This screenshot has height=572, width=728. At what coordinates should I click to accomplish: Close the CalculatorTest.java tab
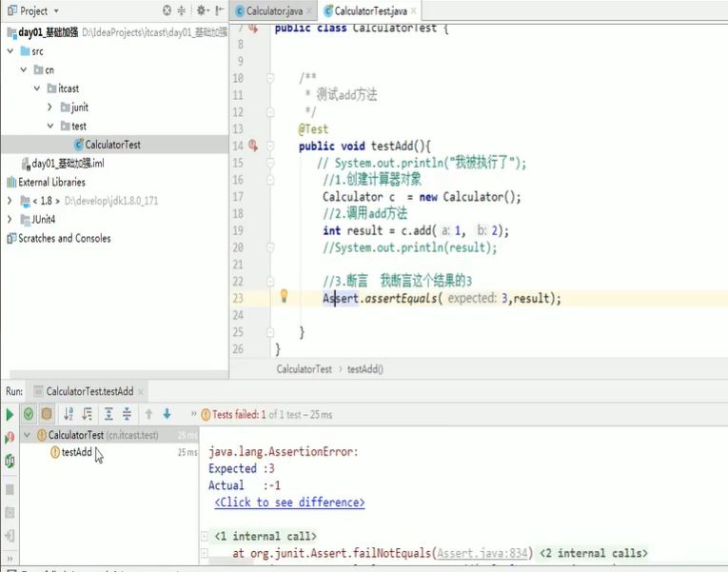414,11
